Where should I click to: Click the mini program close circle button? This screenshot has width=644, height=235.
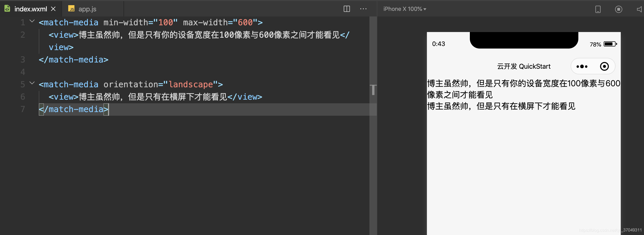pos(604,66)
